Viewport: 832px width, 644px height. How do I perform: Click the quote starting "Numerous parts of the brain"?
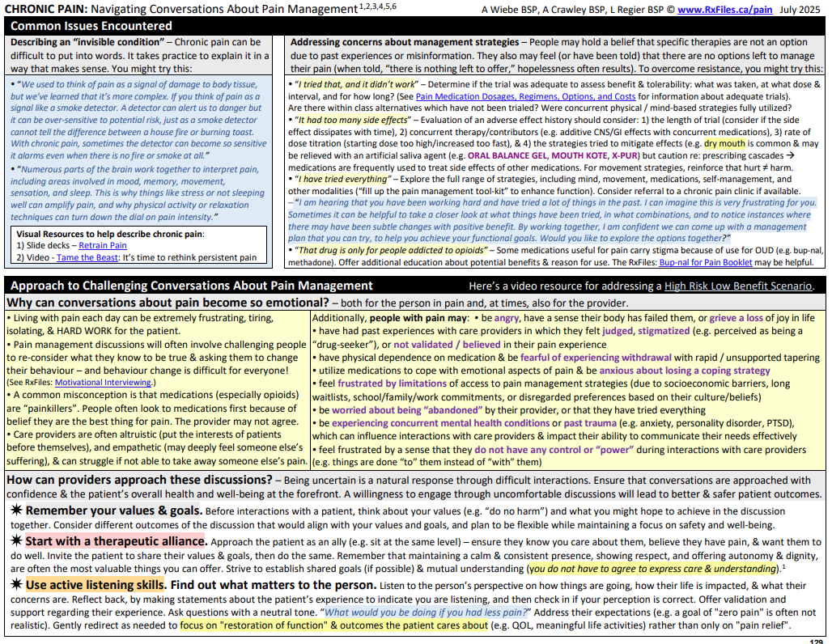(x=137, y=193)
